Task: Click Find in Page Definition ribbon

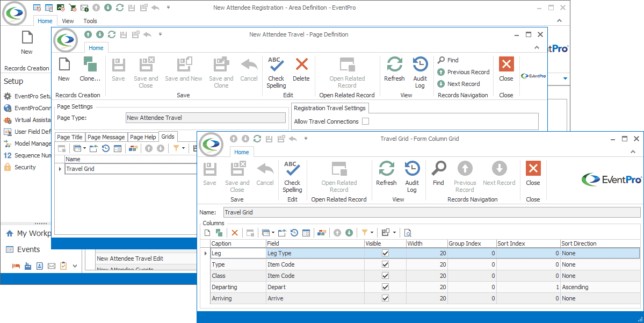Action: pyautogui.click(x=448, y=60)
